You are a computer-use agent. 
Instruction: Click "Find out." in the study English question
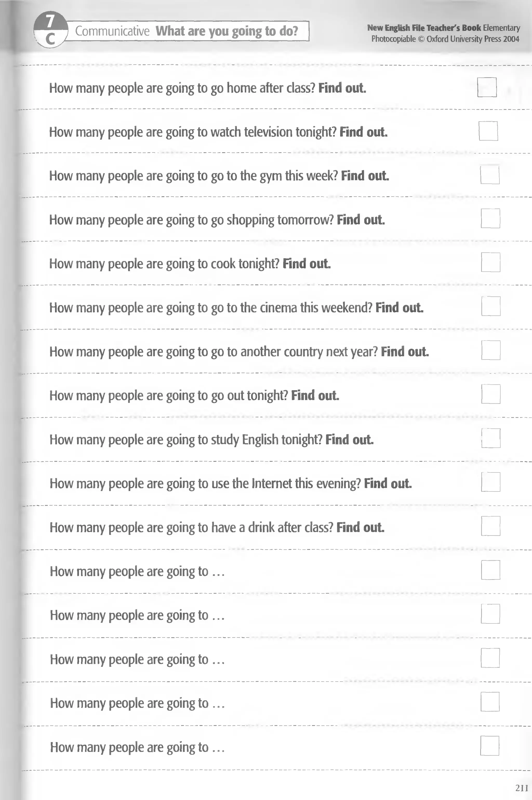click(x=349, y=440)
